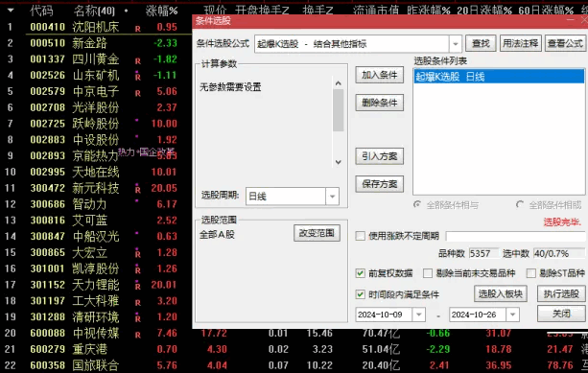Sort by 60日涨幅% column header
Image resolution: width=588 pixels, height=373 pixels.
click(546, 11)
